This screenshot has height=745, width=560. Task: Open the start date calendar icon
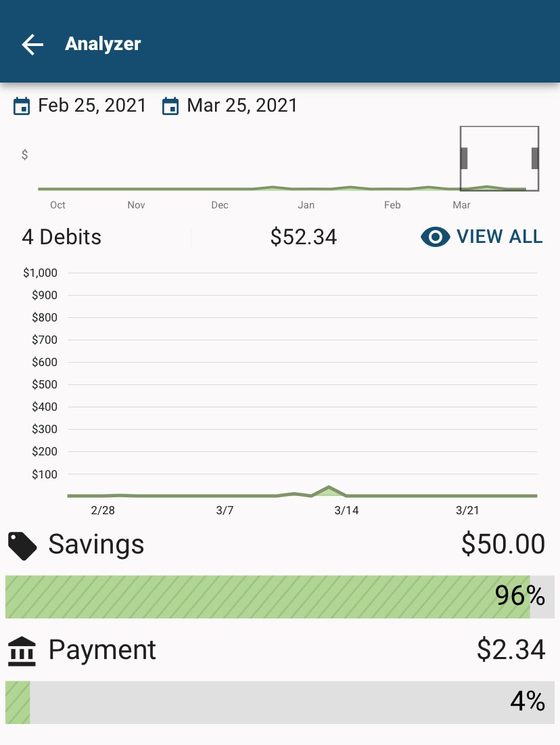point(22,106)
